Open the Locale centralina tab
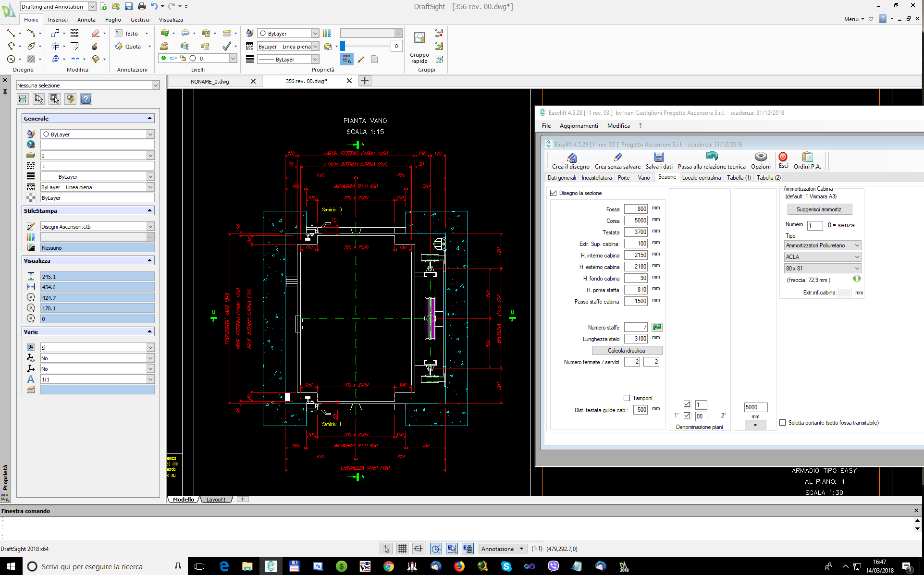Viewport: 924px width, 575px height. 701,178
